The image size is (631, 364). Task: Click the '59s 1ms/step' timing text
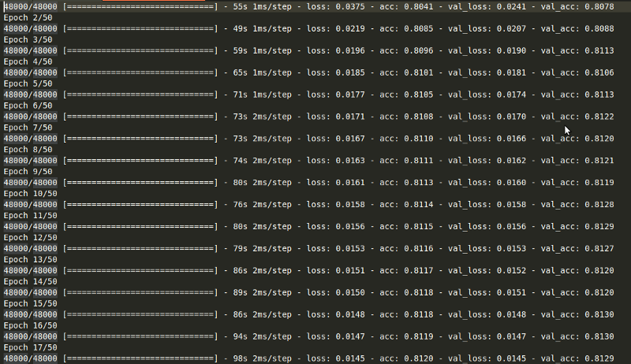[263, 50]
